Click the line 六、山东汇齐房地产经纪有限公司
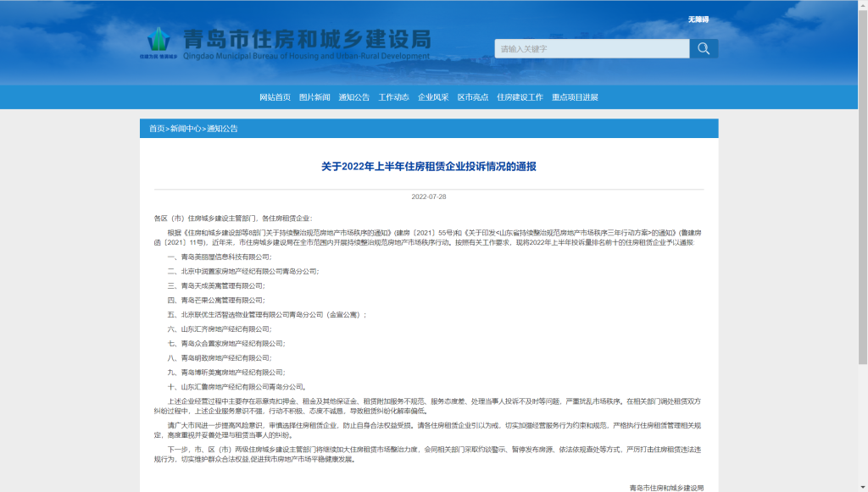 pos(220,329)
